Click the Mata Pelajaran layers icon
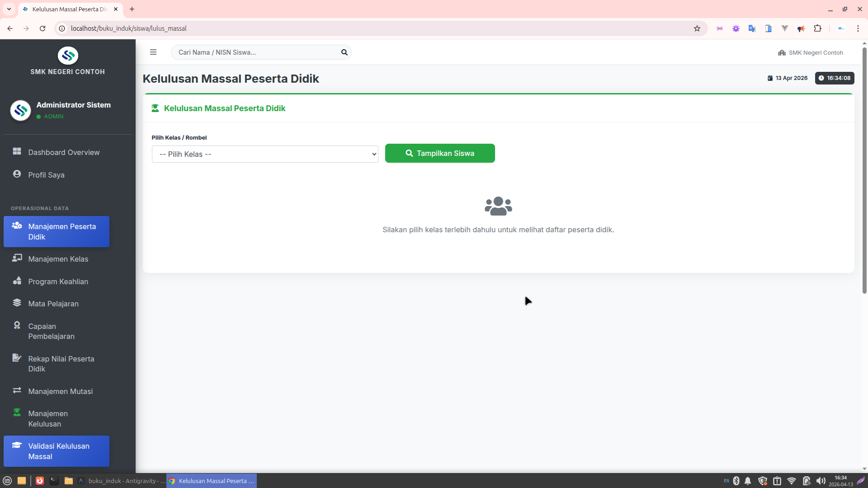868x488 pixels. click(17, 303)
